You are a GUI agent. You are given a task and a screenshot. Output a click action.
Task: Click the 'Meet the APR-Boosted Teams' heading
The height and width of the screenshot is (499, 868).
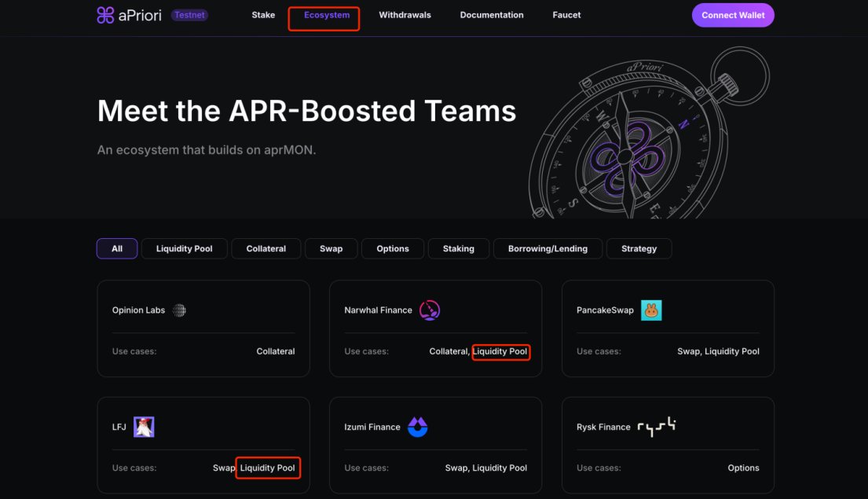pos(306,111)
